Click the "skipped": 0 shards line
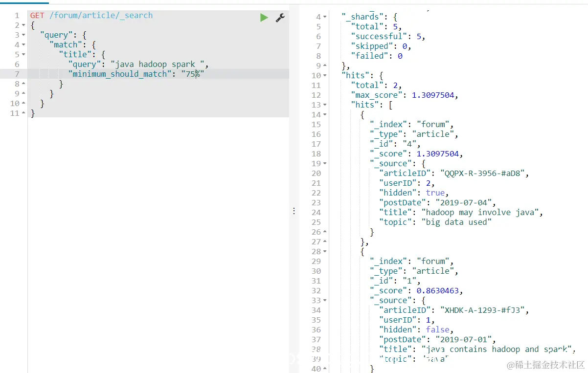 [381, 46]
